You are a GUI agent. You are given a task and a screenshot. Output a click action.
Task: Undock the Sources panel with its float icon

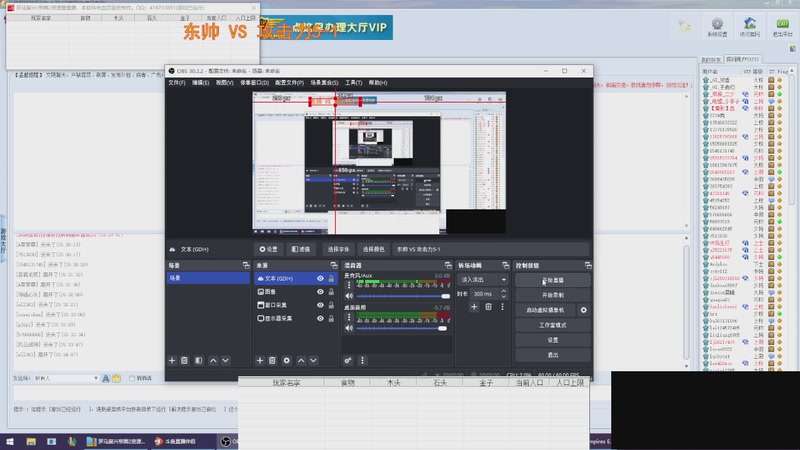click(334, 265)
